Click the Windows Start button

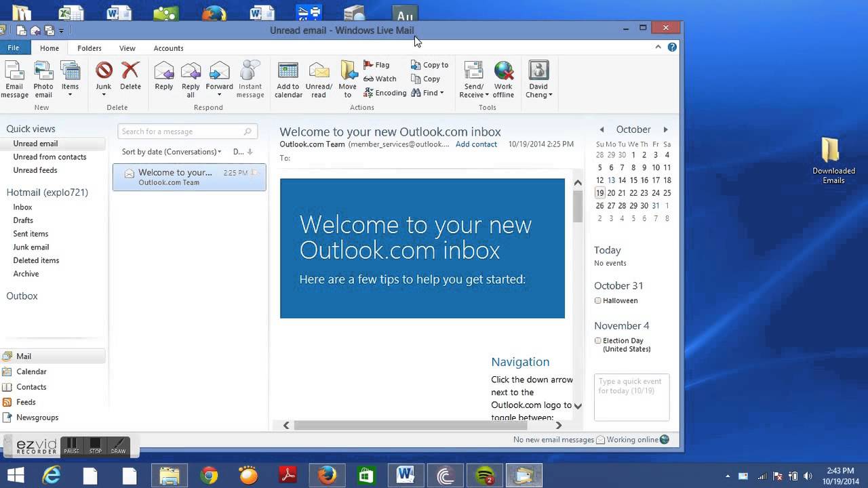[15, 476]
